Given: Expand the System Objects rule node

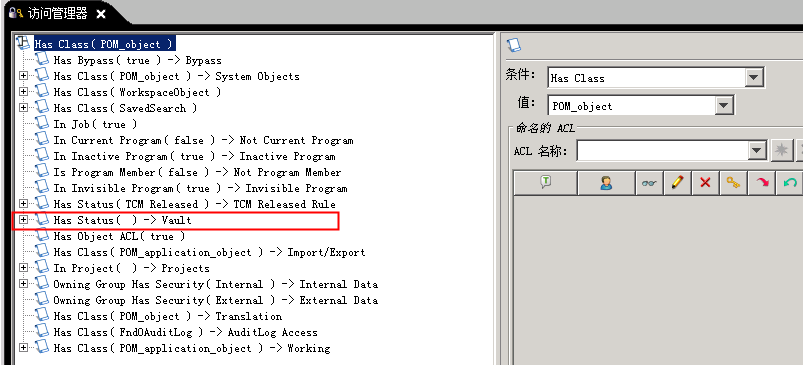Looking at the screenshot, I should click(23, 76).
